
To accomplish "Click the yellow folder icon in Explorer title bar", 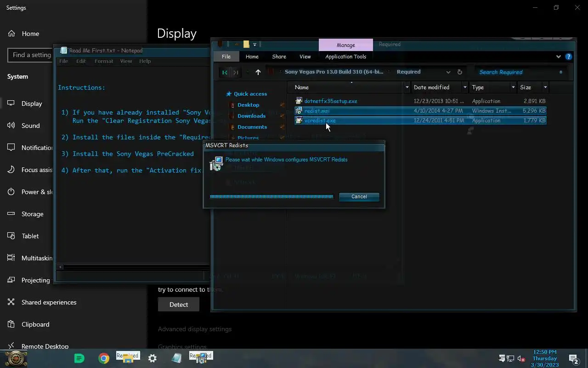I will point(246,44).
